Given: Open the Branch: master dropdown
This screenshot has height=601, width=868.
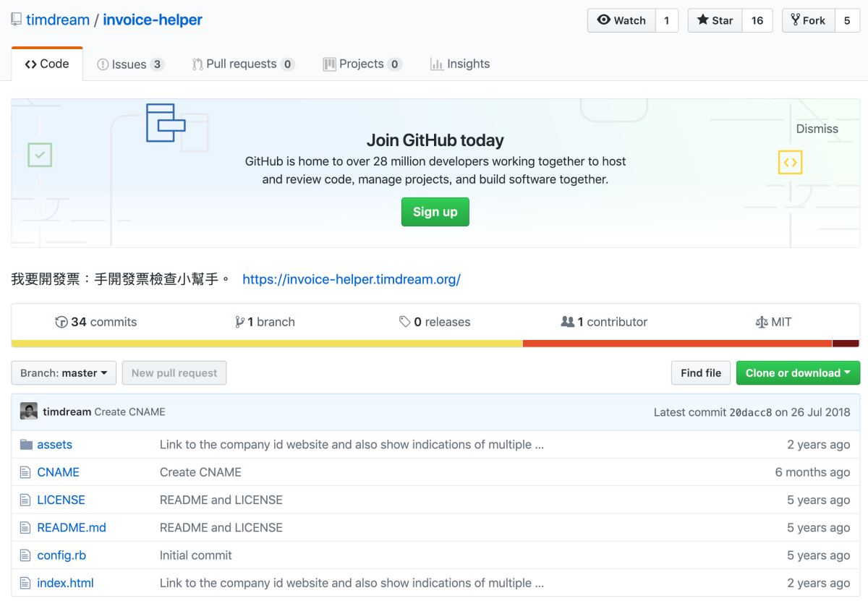Looking at the screenshot, I should click(x=64, y=373).
